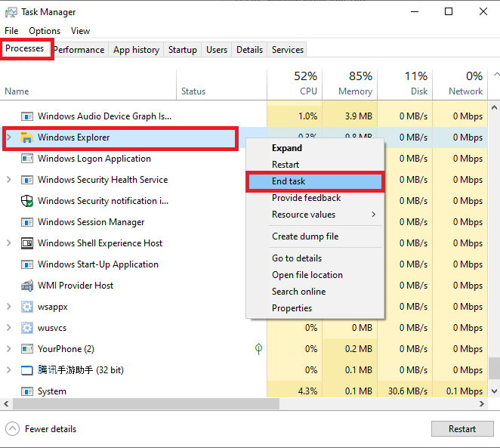Click the System process icon

pos(26,391)
